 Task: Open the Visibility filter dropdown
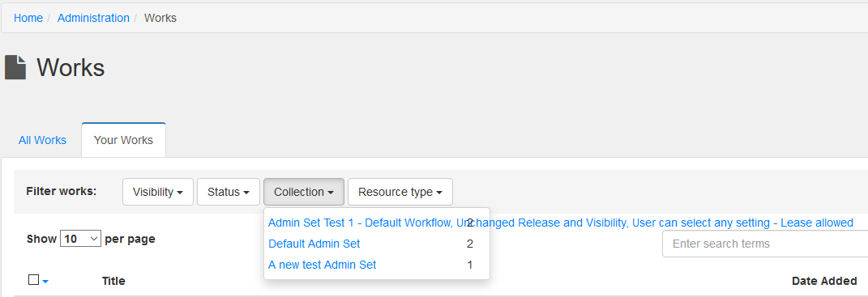(158, 192)
